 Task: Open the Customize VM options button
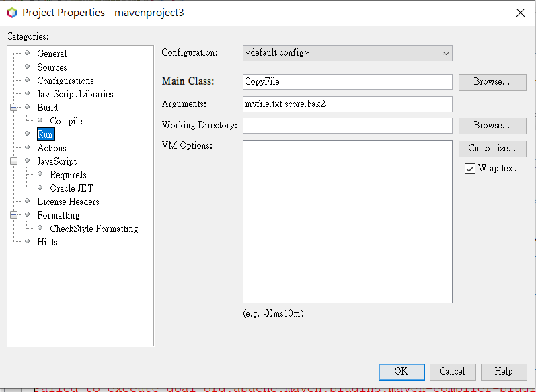(x=492, y=149)
